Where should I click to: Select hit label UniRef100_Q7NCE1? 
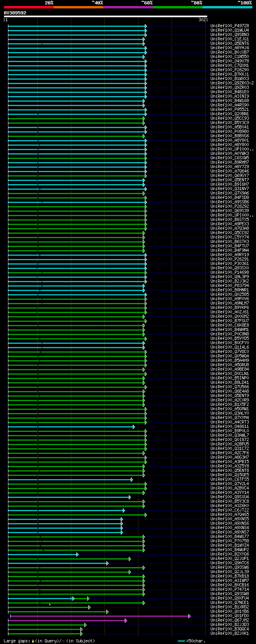230,602
